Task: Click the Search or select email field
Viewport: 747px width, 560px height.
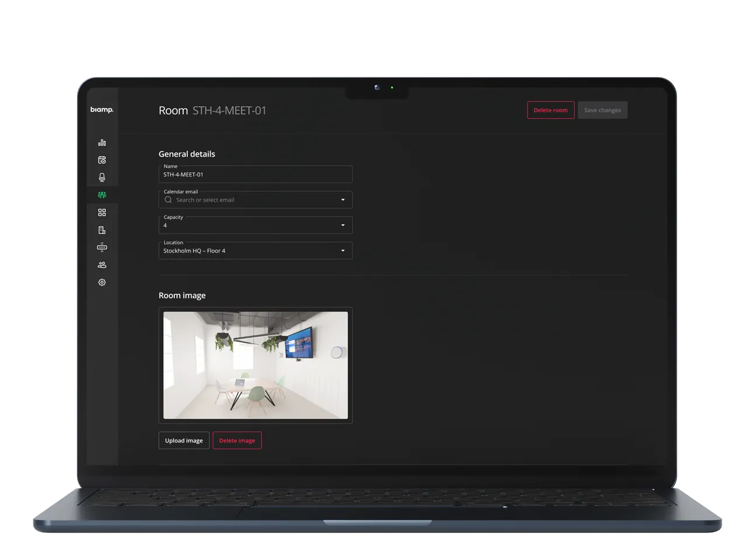Action: (256, 199)
